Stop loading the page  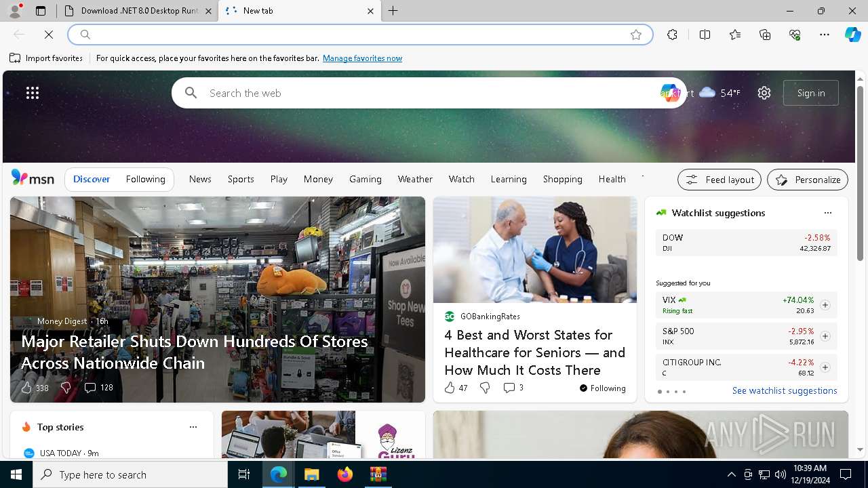pyautogui.click(x=49, y=35)
